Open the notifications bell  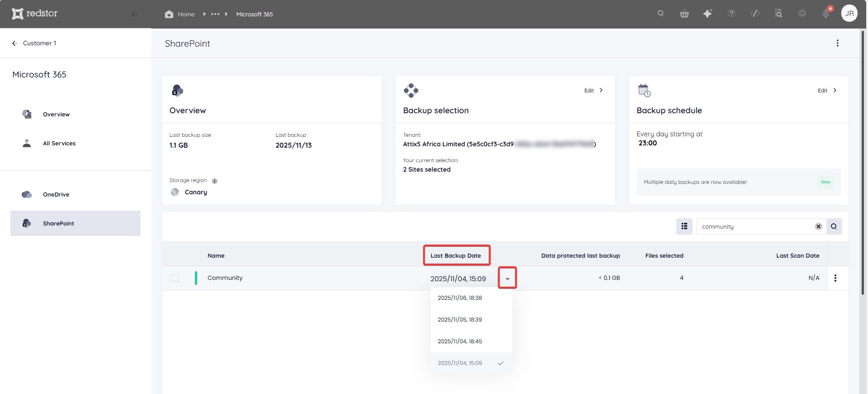(826, 14)
